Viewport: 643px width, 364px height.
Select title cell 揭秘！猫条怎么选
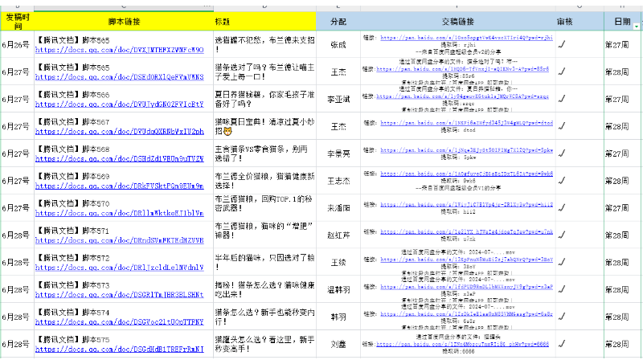coord(264,290)
